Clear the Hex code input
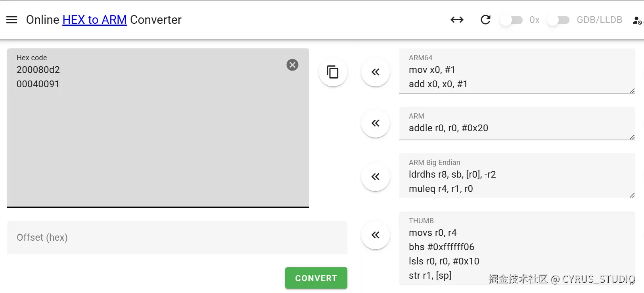 coord(292,65)
